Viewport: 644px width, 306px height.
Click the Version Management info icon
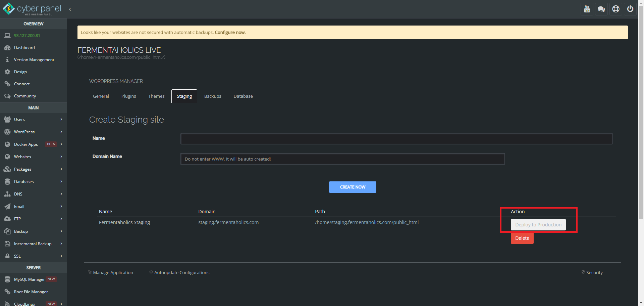(7, 59)
